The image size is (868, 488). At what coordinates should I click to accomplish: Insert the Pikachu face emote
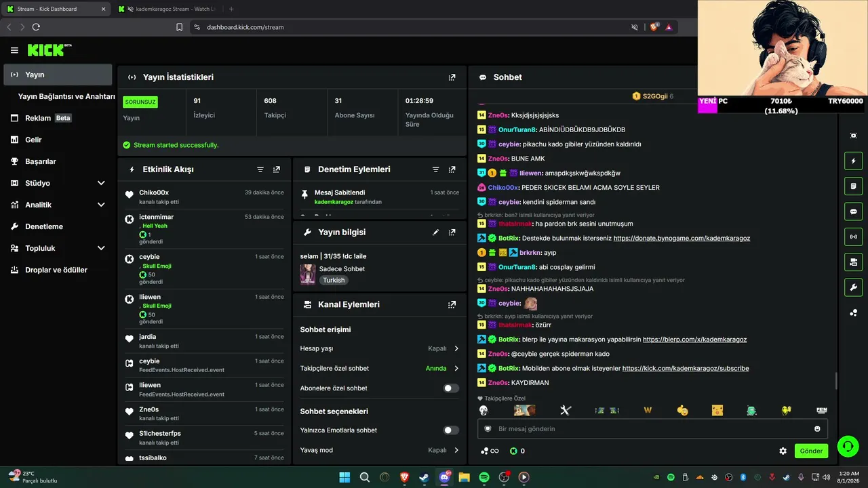point(717,410)
